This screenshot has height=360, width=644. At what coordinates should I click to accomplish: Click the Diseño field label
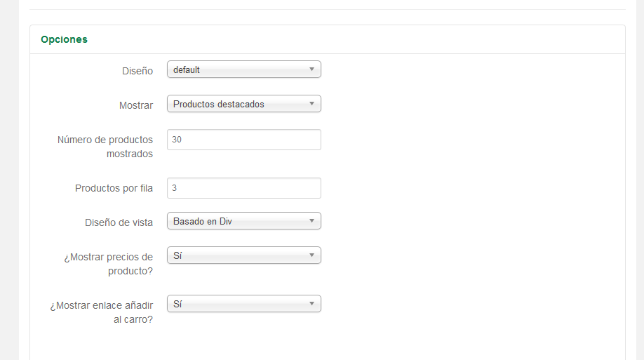tap(137, 71)
